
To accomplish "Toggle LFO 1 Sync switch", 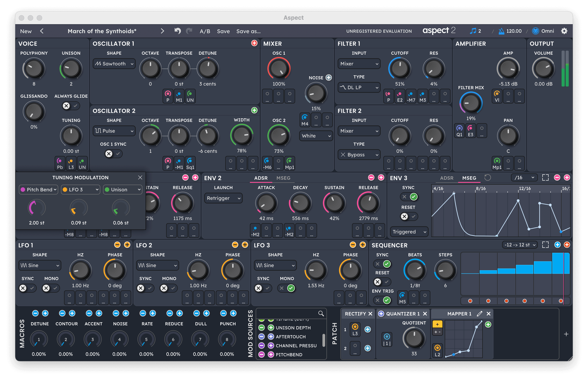I will coord(27,288).
